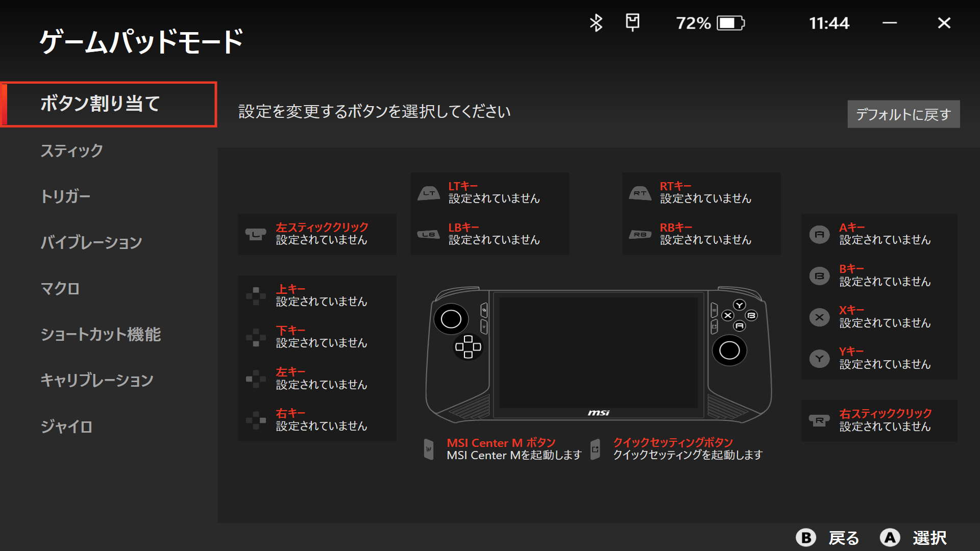
Task: Select the LB bumper icon
Action: [428, 234]
